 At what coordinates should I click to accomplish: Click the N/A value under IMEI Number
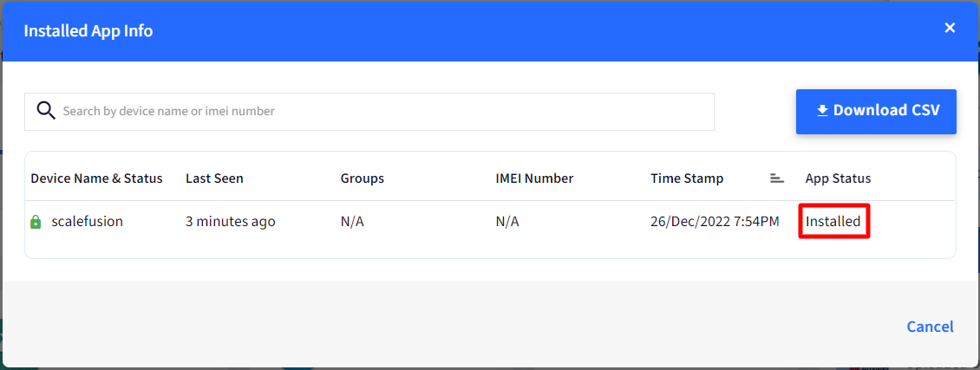coord(507,222)
